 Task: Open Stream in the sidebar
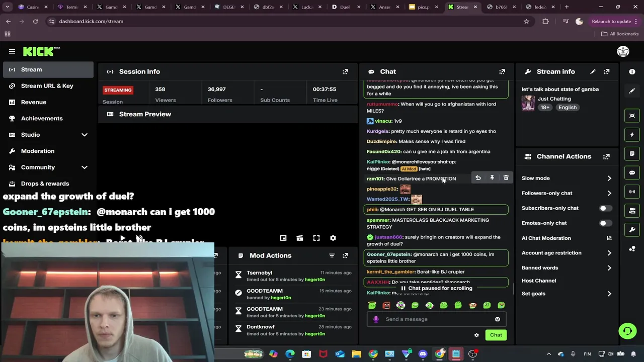tap(48, 70)
